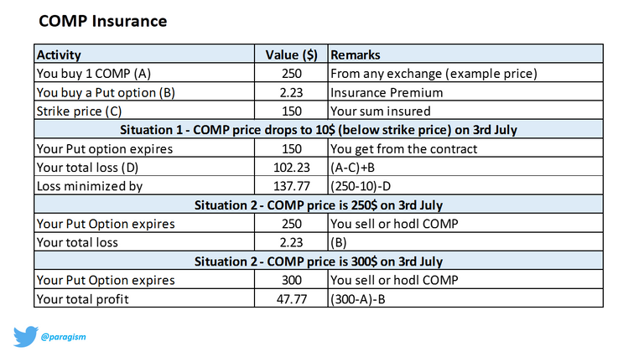Viewport: 644px width, 362px height.
Task: Select the '(300-A)-B' formula cell
Action: tap(465, 298)
